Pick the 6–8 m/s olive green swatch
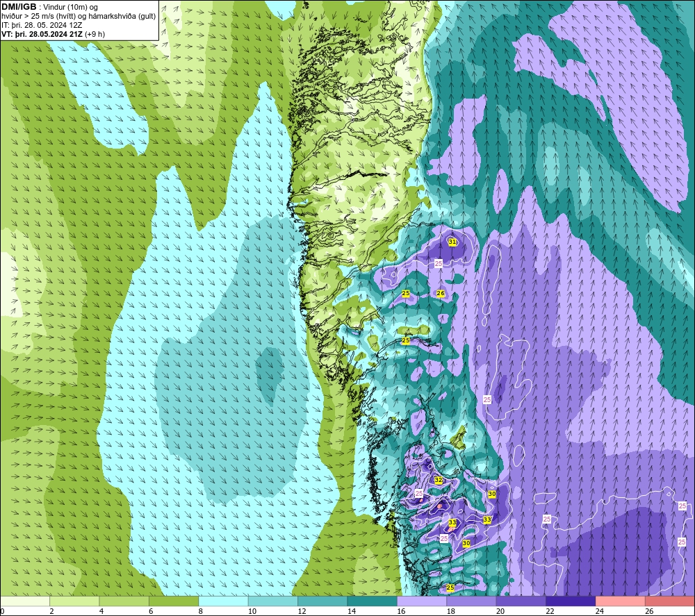This screenshot has width=695, height=616. click(x=174, y=601)
